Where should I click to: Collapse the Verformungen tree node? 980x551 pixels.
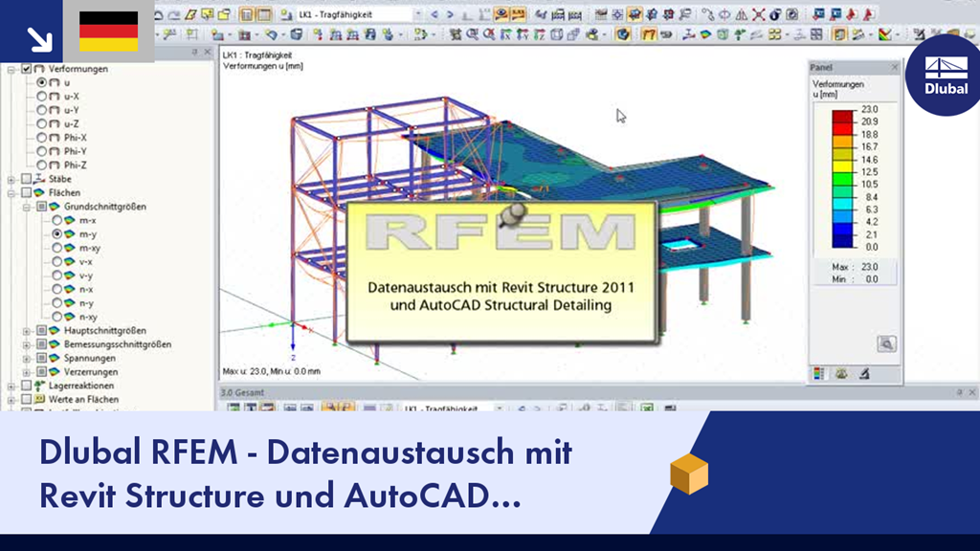[11, 69]
